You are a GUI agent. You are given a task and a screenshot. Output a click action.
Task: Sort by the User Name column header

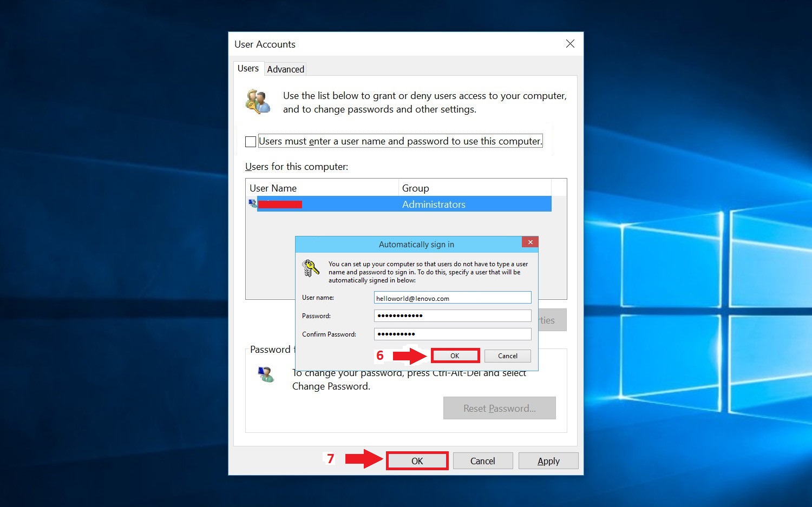click(x=273, y=188)
